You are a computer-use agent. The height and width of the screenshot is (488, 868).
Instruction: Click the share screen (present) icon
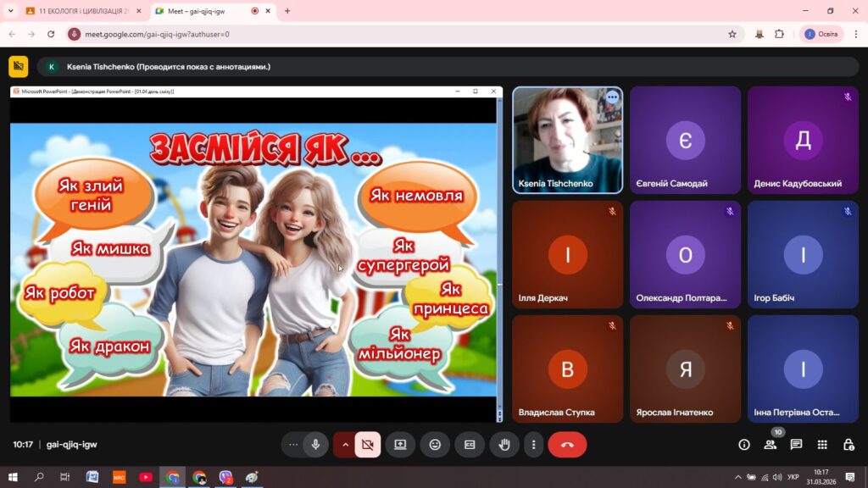click(400, 445)
